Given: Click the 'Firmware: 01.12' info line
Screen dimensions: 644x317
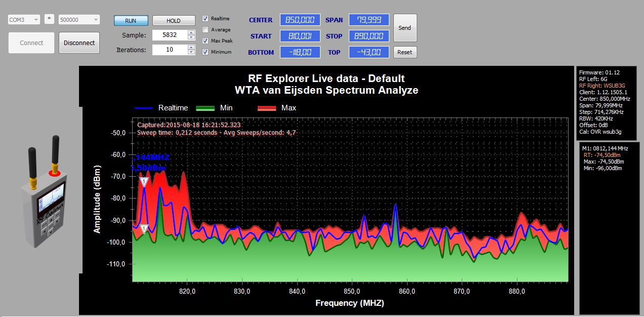Looking at the screenshot, I should 599,72.
